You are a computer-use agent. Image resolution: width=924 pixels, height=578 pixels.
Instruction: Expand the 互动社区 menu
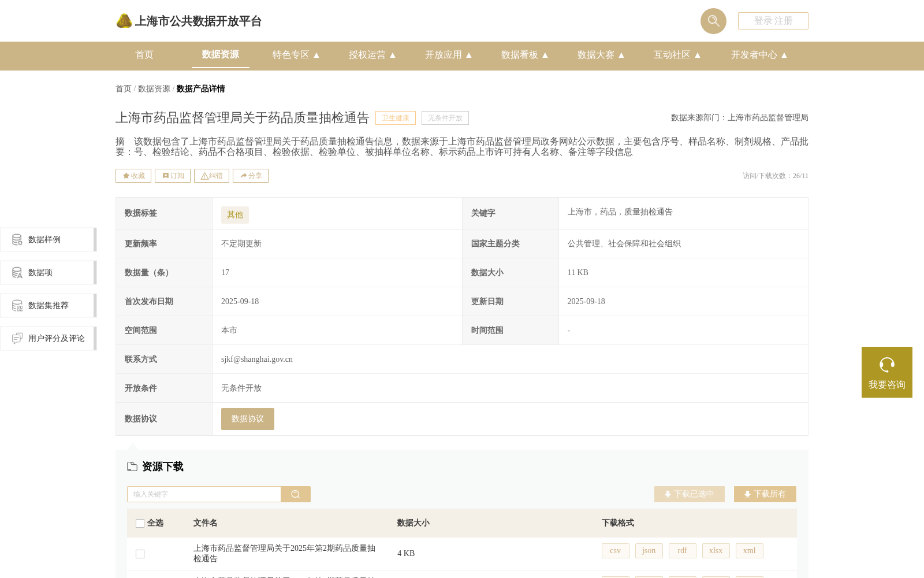[x=677, y=55]
